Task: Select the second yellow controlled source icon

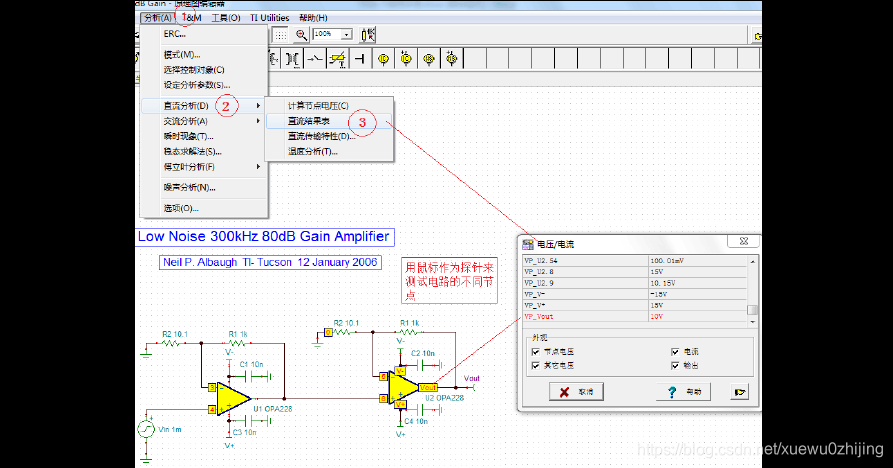Action: click(x=406, y=59)
